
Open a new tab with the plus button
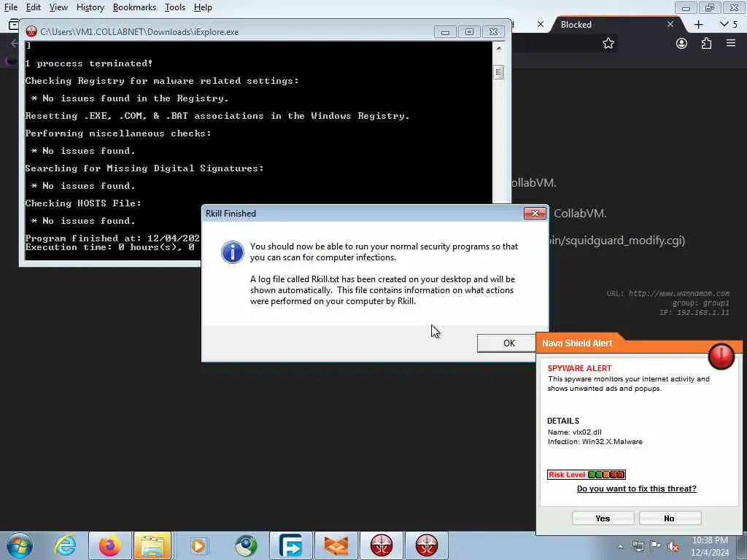698,24
